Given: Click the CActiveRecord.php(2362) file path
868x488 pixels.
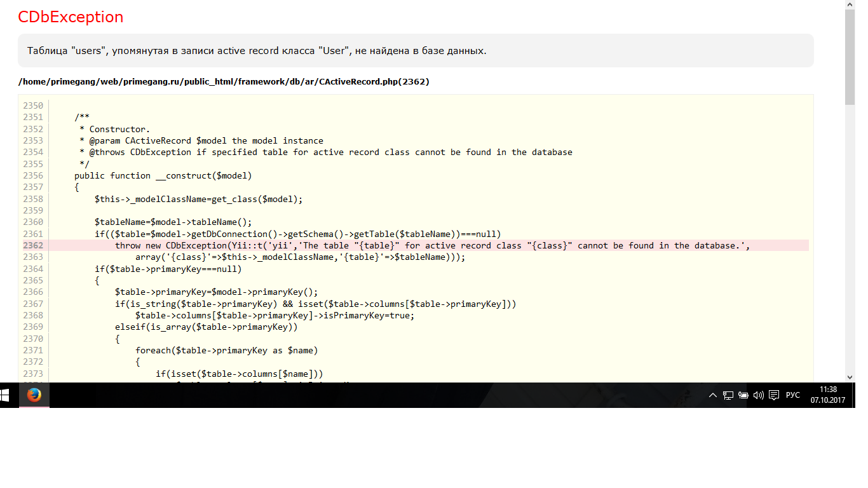Looking at the screenshot, I should point(224,82).
